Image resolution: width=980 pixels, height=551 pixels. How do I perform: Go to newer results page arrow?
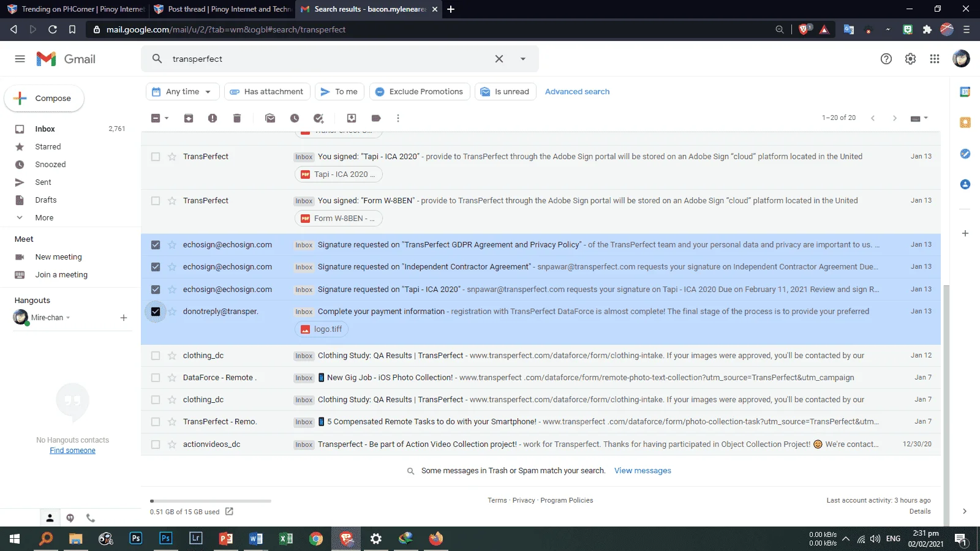pos(873,118)
